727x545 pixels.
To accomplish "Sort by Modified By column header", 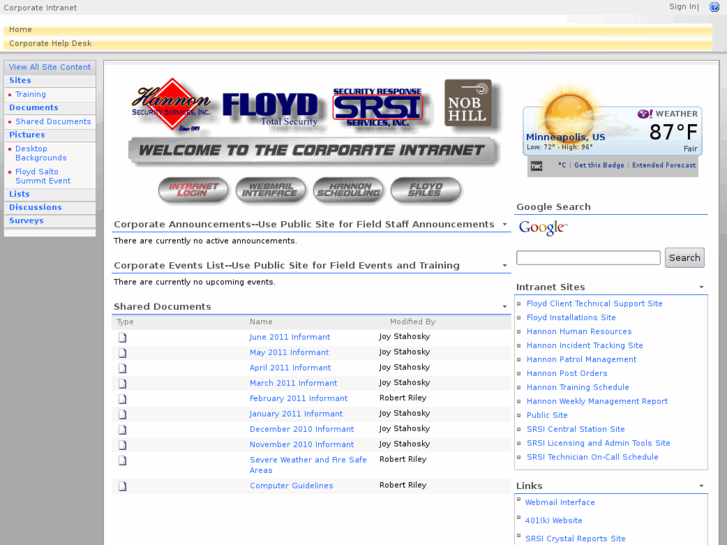I will tap(412, 322).
